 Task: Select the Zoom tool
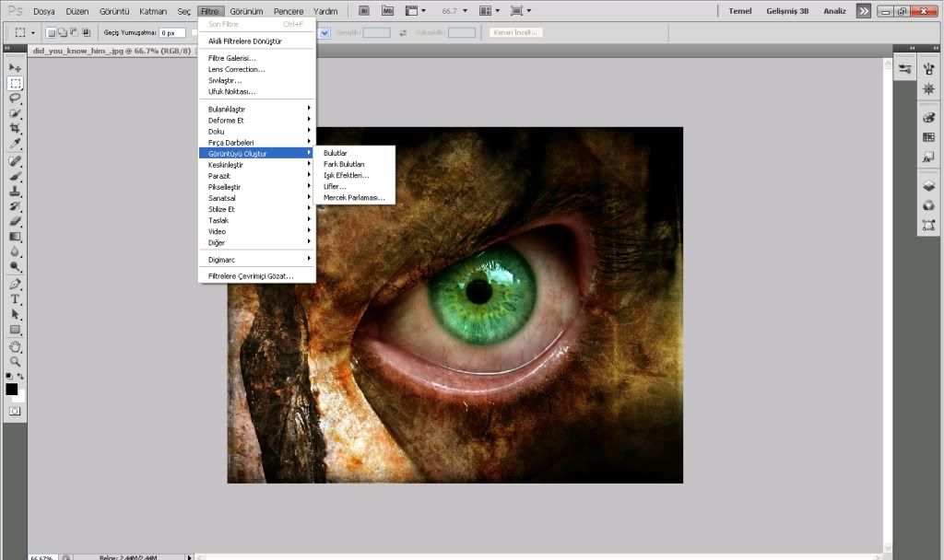tap(15, 361)
